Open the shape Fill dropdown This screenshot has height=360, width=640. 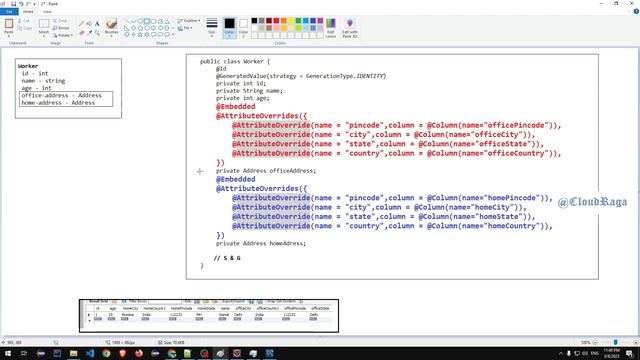pos(185,28)
